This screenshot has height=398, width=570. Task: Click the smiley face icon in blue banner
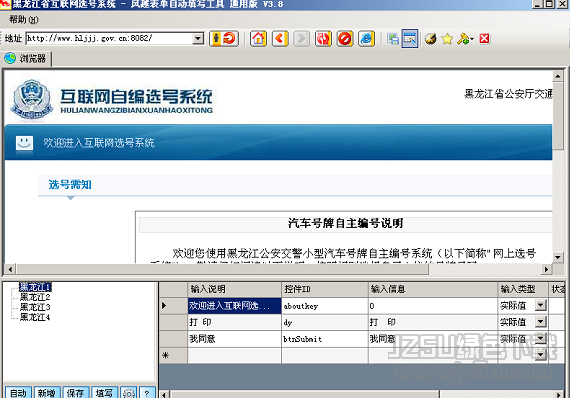pos(24,143)
